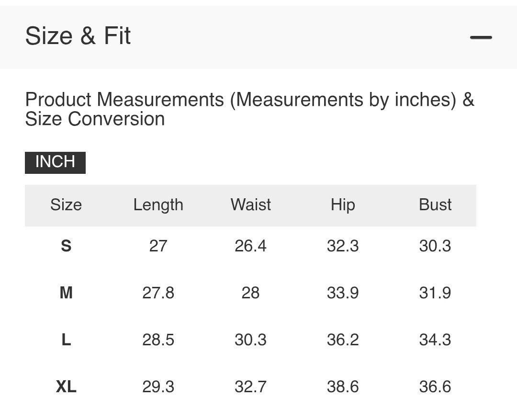Select the INCH unit toggle
Screen dimensions: 517x420
point(55,162)
